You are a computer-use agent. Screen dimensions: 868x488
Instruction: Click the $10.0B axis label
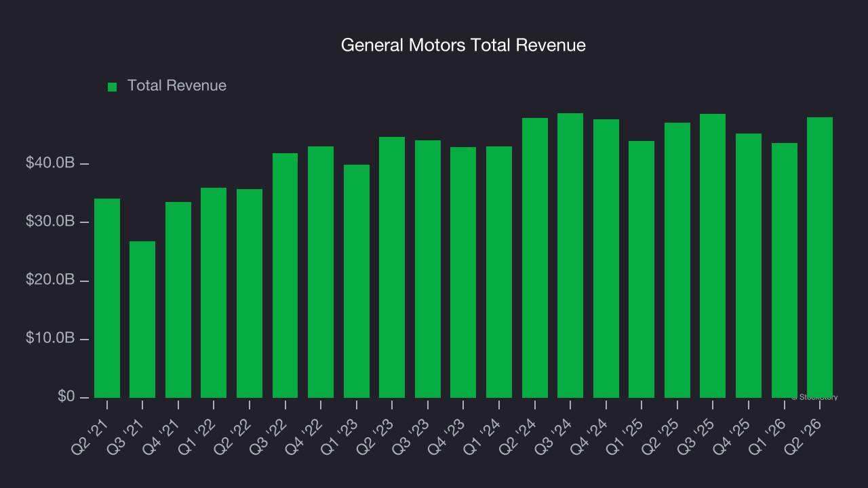(50, 338)
